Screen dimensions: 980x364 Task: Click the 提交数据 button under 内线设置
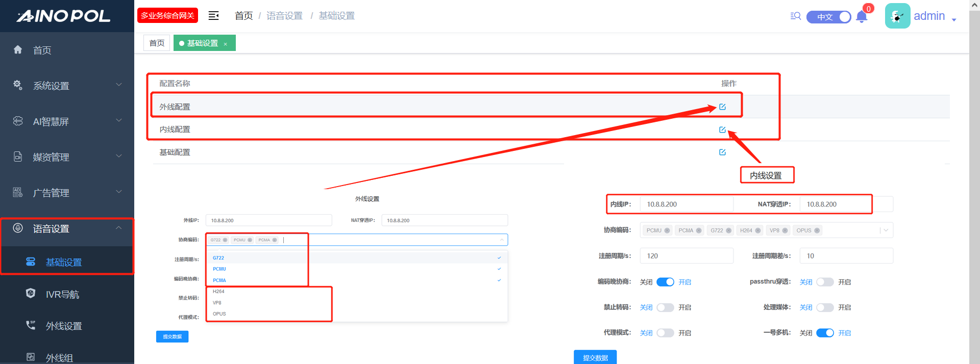click(595, 357)
